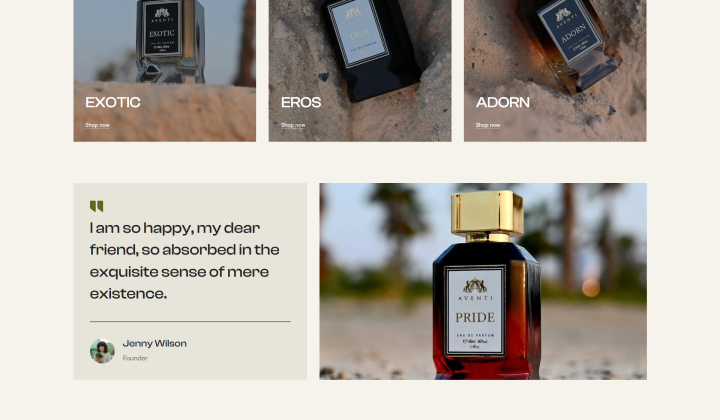Viewport: 720px width, 420px height.
Task: Click the testimonial quote text
Action: pyautogui.click(x=185, y=260)
